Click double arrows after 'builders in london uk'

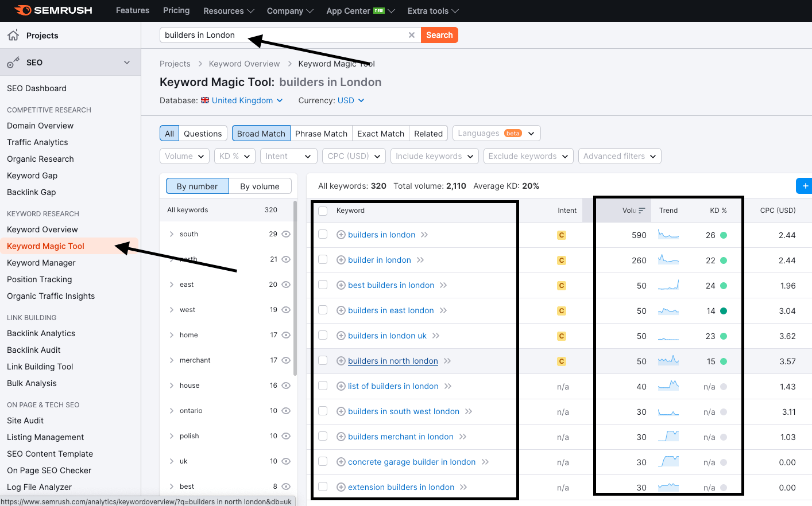pos(436,336)
